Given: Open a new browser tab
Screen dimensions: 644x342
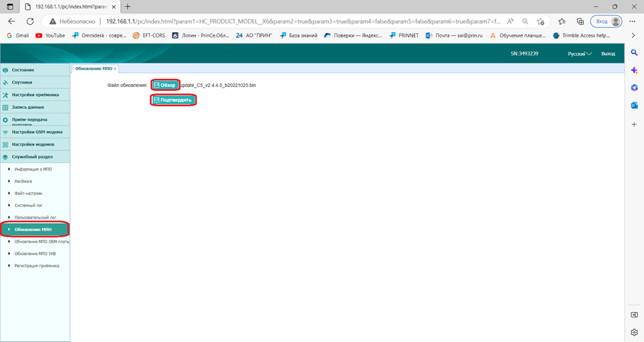Looking at the screenshot, I should pyautogui.click(x=127, y=7).
